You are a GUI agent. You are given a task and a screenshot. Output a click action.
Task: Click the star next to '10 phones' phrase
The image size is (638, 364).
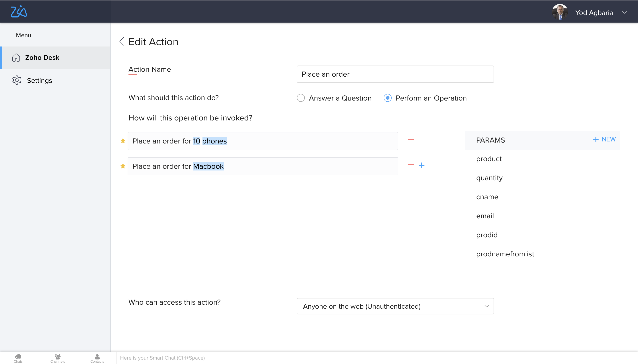coord(123,141)
